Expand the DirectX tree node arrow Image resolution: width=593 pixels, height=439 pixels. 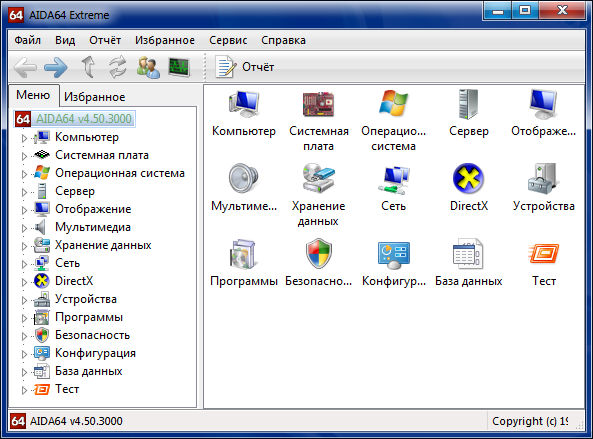click(24, 282)
